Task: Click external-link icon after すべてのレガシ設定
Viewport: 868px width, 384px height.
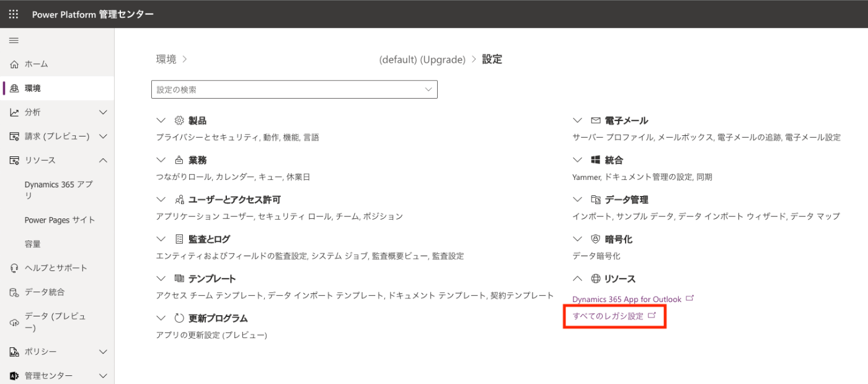Action: pyautogui.click(x=652, y=316)
